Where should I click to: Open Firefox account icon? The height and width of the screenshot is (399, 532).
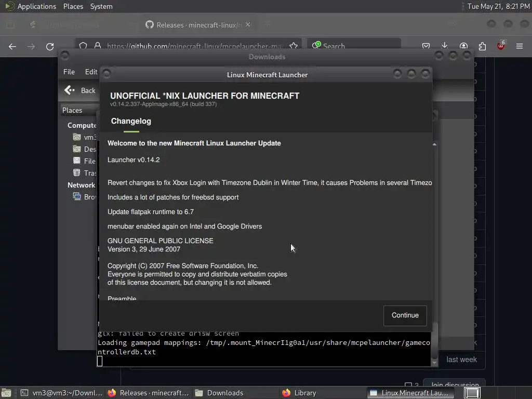coord(463,46)
